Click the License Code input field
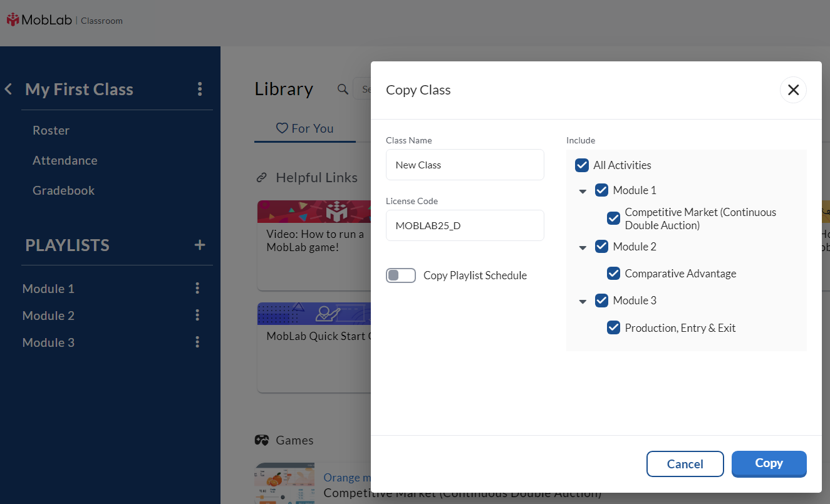The image size is (830, 504). 465,225
